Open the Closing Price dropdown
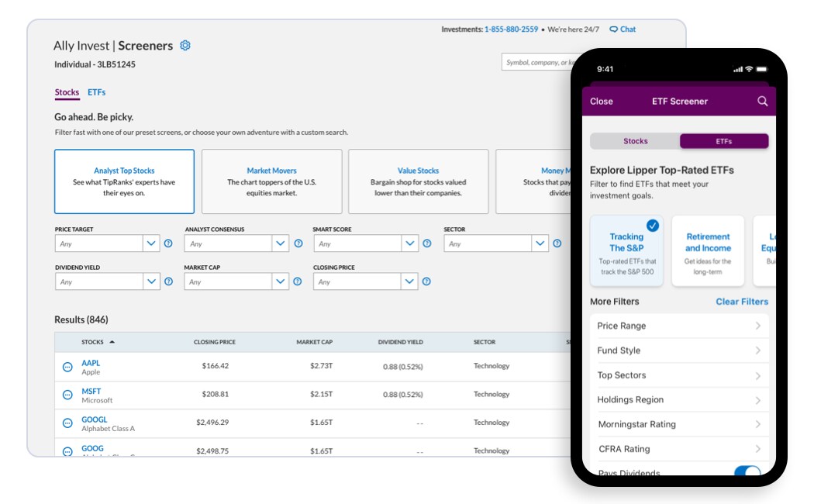Viewport: 814px width, 504px height. 365,281
